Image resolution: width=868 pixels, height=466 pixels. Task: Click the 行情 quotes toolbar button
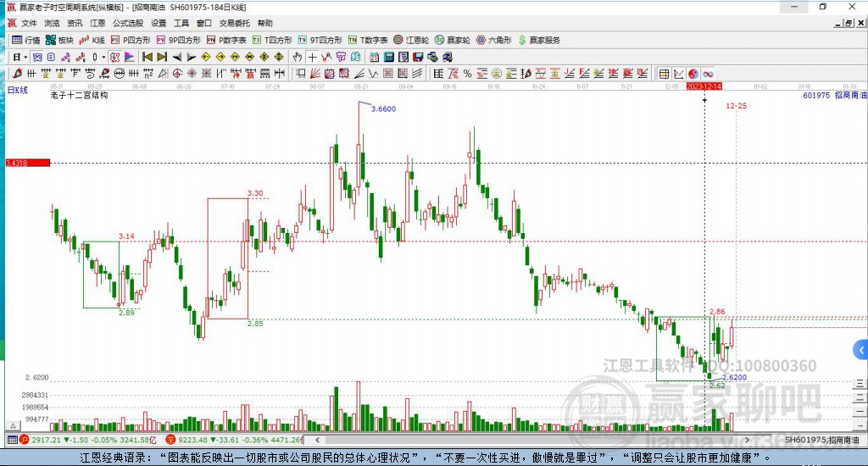26,40
